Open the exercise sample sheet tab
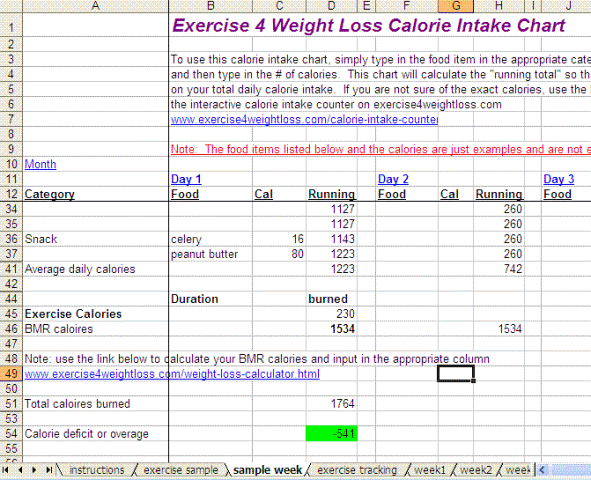591x480 pixels. [x=181, y=470]
